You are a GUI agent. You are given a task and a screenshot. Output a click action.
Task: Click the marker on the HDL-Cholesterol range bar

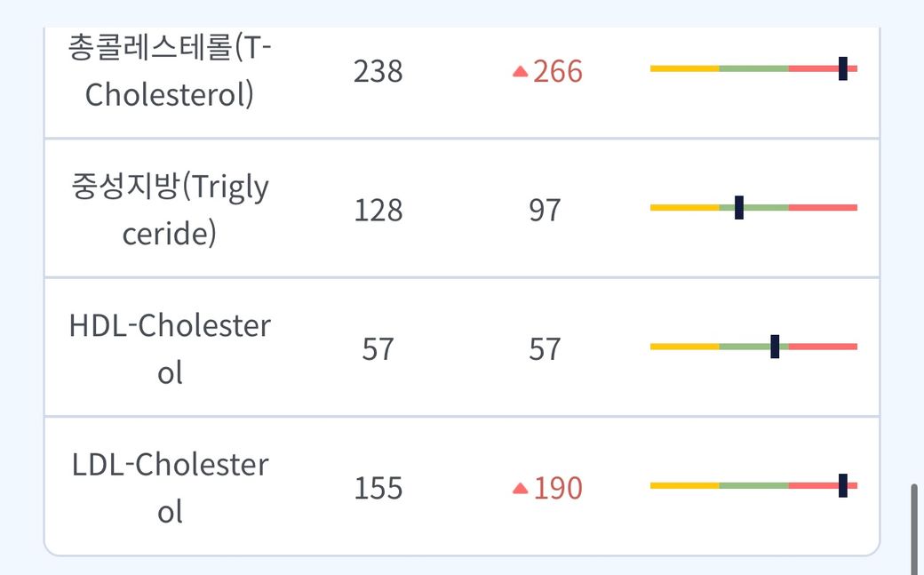(775, 347)
